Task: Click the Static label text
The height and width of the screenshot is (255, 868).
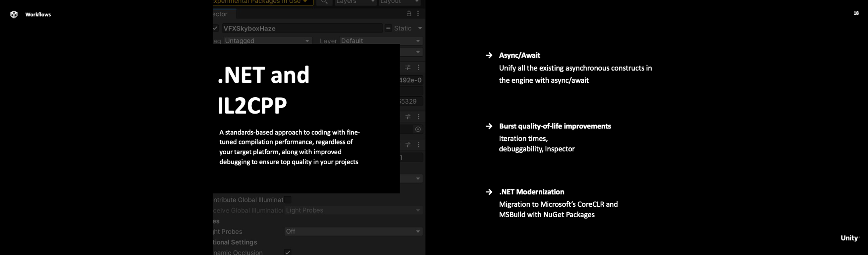Action: [x=402, y=28]
